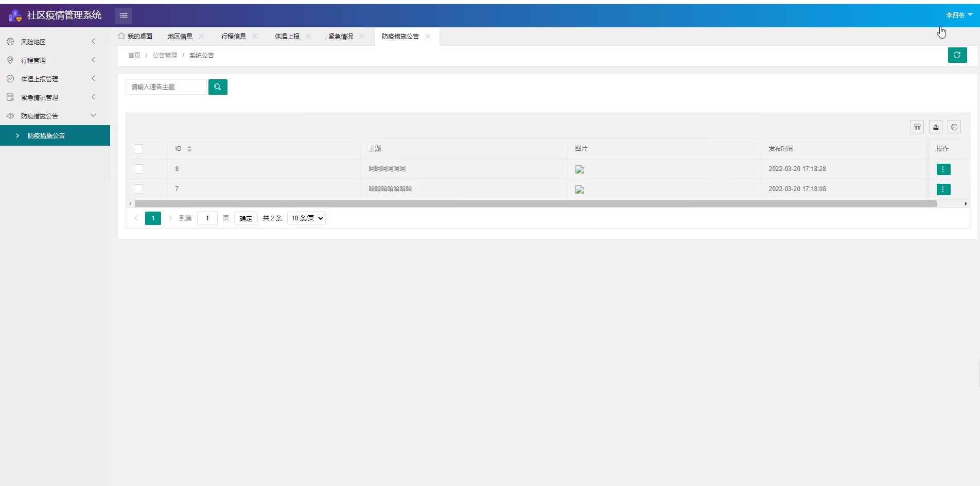Close the 体温上报 tab
Screen dimensions: 980x486
pyautogui.click(x=308, y=37)
